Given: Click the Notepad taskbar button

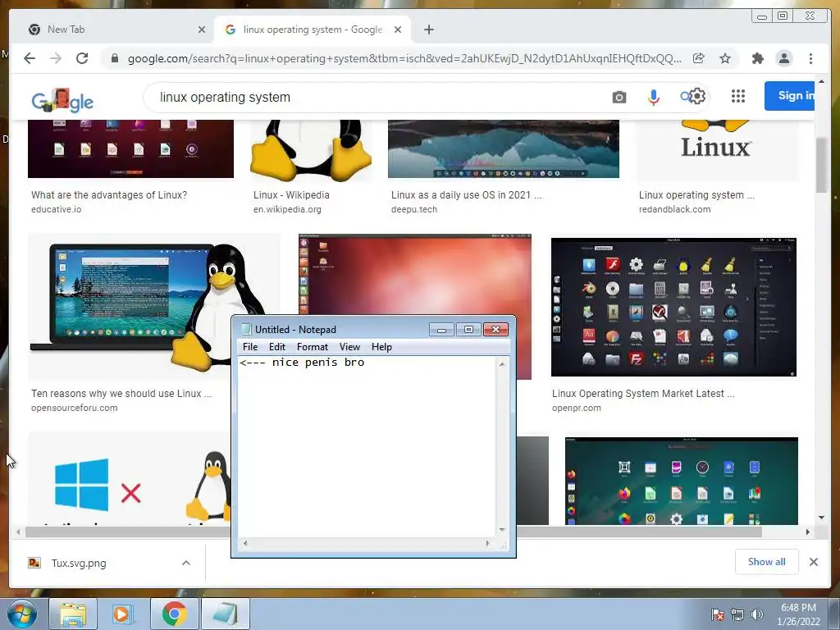Looking at the screenshot, I should click(225, 614).
